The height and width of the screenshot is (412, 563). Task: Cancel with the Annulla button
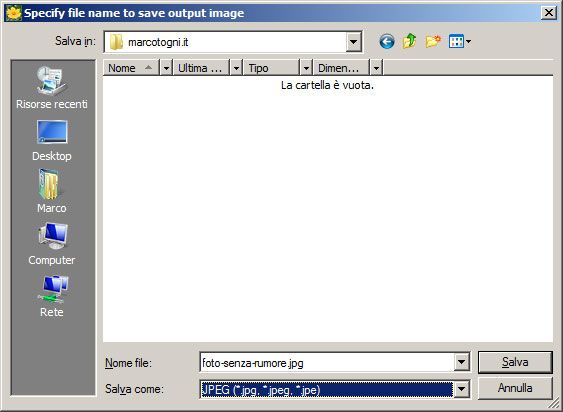click(515, 388)
